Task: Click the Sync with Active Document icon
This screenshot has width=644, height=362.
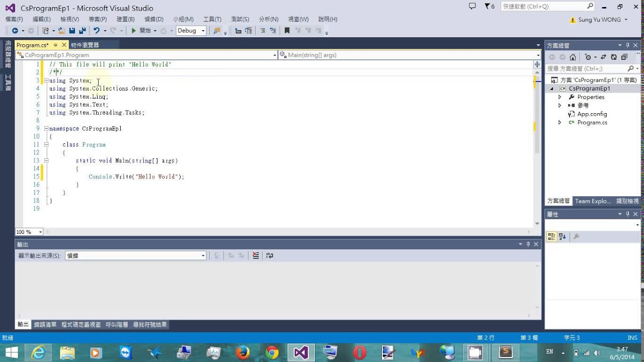Action: pyautogui.click(x=603, y=57)
